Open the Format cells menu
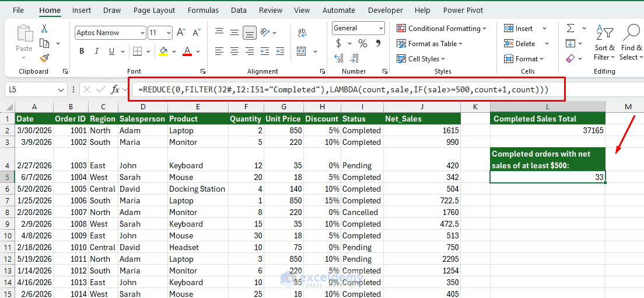Viewport: 644px width, 298px height. tap(524, 59)
